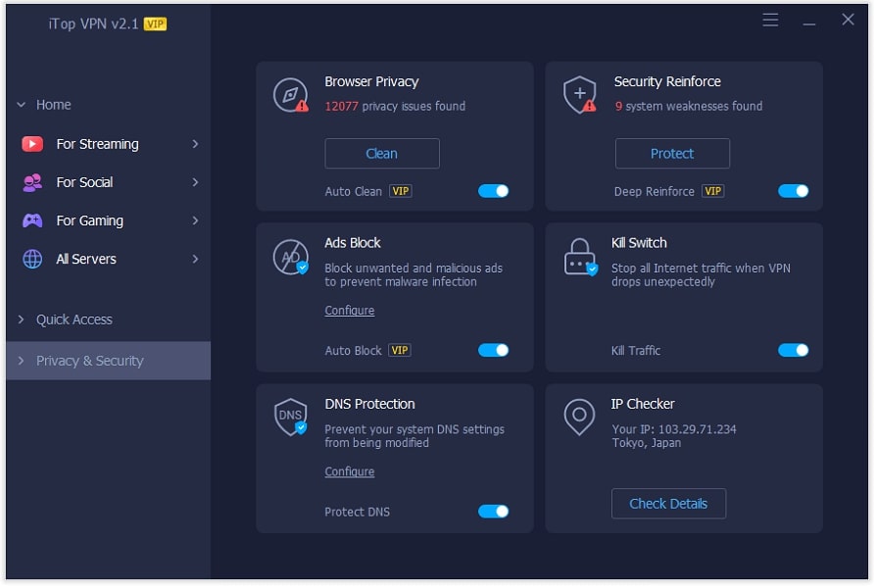Viewport: 875px width, 588px height.
Task: Click the Clean button
Action: (382, 154)
